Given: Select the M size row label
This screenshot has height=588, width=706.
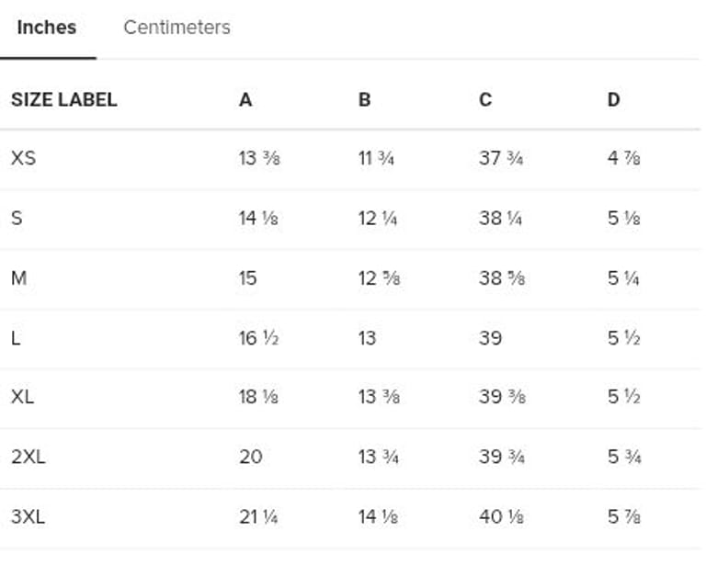Looking at the screenshot, I should point(18,277).
